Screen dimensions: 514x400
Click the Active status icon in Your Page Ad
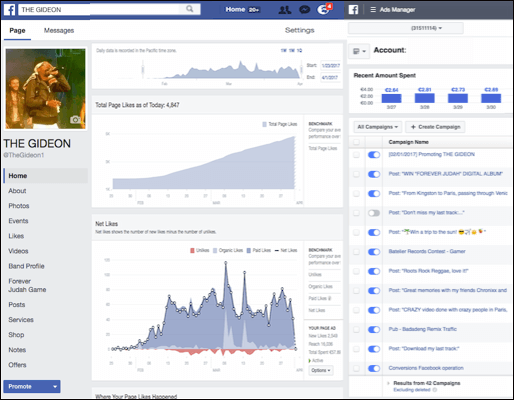tap(310, 360)
